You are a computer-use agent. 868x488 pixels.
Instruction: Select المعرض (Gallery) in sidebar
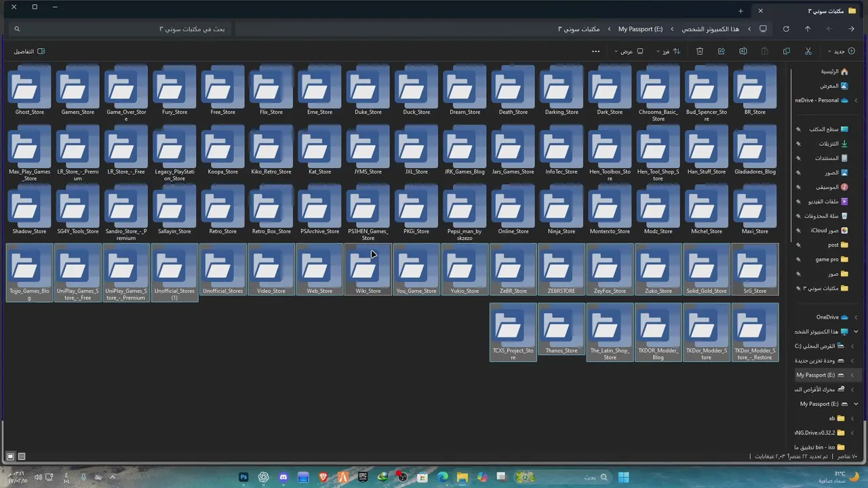coord(834,86)
